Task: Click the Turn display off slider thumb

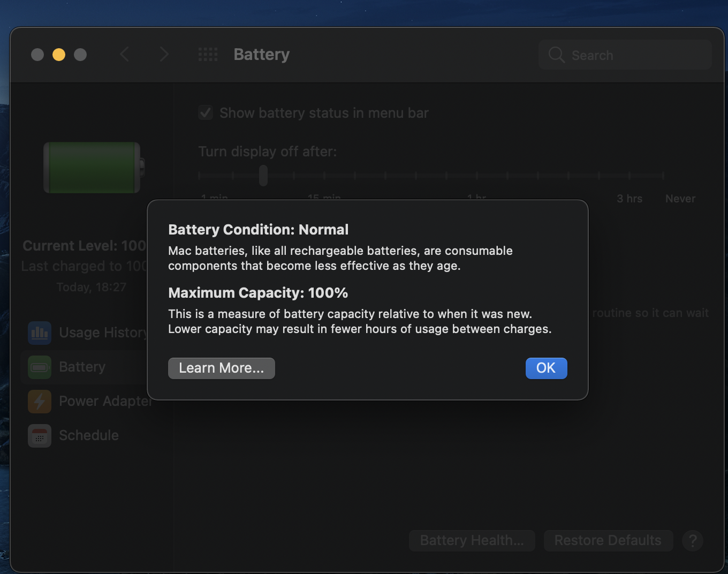Action: coord(263,175)
